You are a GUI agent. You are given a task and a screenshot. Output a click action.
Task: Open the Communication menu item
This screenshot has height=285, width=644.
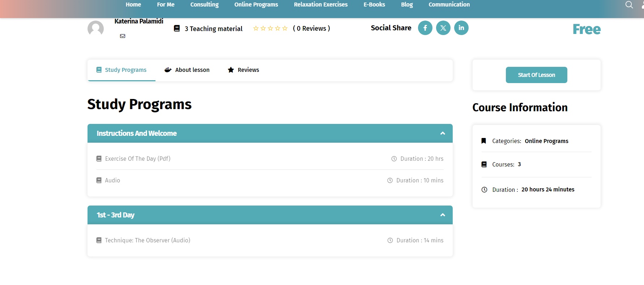[449, 5]
